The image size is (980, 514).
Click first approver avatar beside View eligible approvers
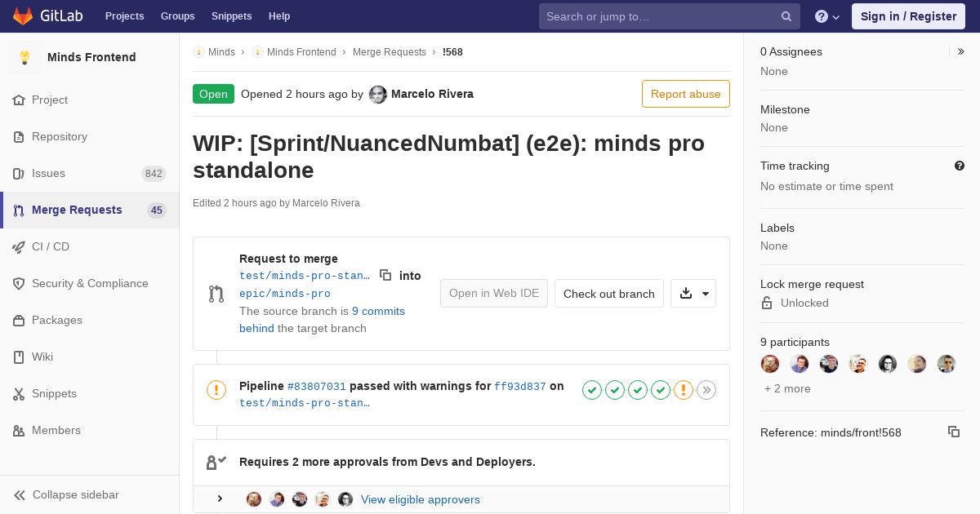254,499
